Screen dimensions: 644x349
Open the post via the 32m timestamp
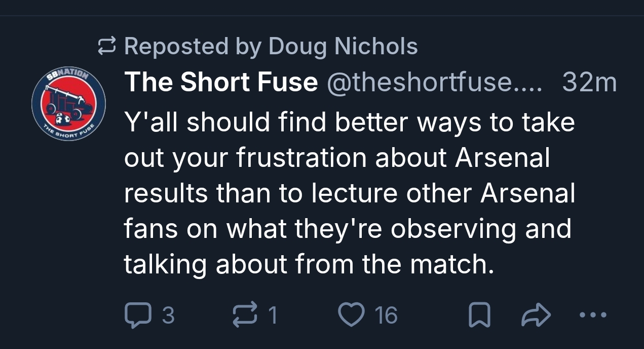pyautogui.click(x=589, y=83)
